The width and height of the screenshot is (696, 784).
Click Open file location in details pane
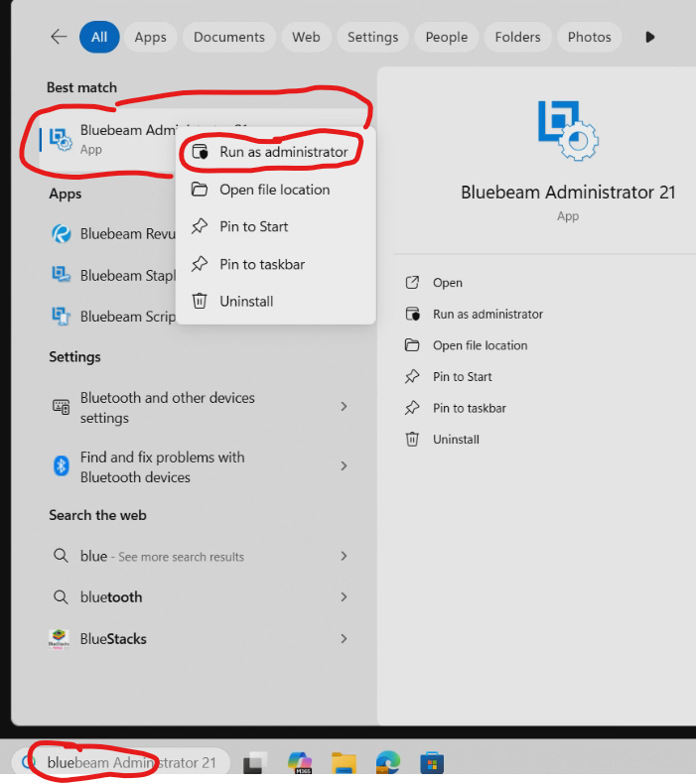pyautogui.click(x=480, y=345)
